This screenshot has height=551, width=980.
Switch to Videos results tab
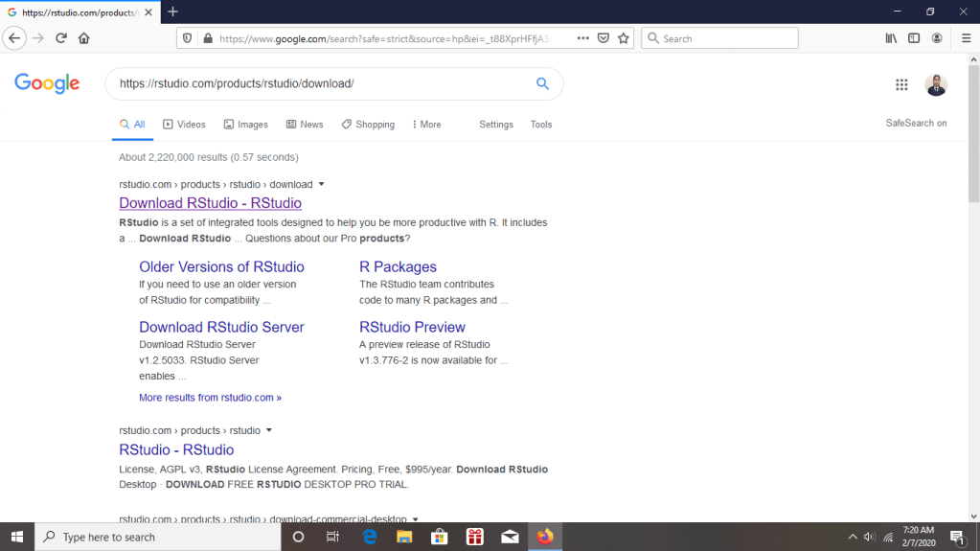click(184, 125)
